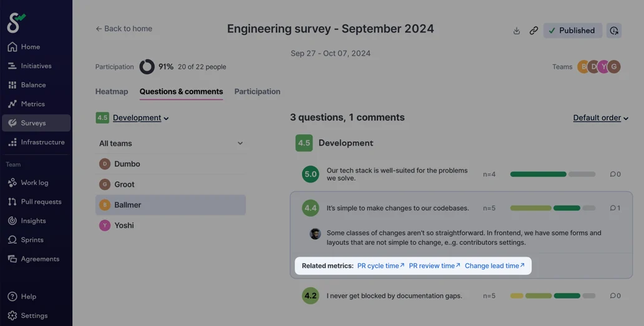Switch to the Heatmap tab
The height and width of the screenshot is (326, 644).
click(x=112, y=92)
